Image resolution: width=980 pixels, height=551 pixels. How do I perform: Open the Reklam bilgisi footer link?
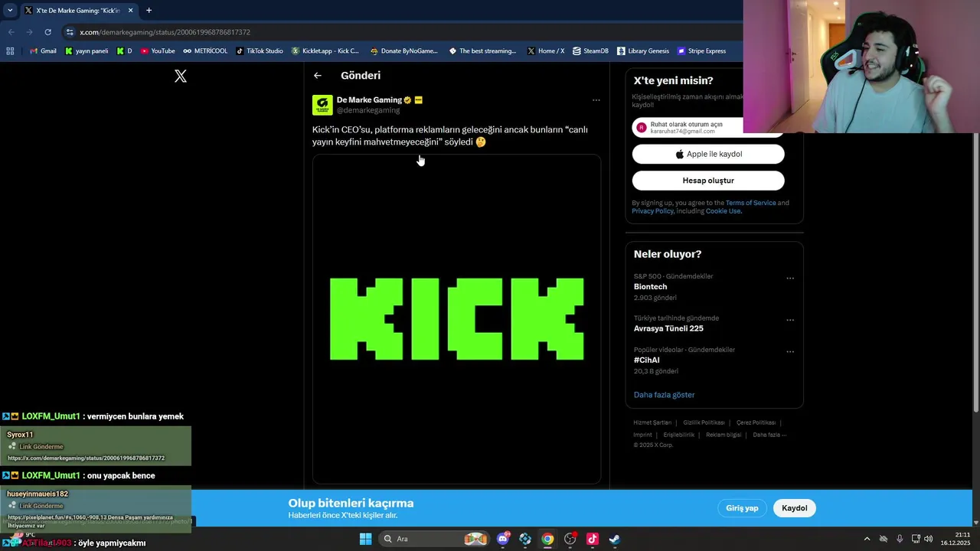point(724,435)
